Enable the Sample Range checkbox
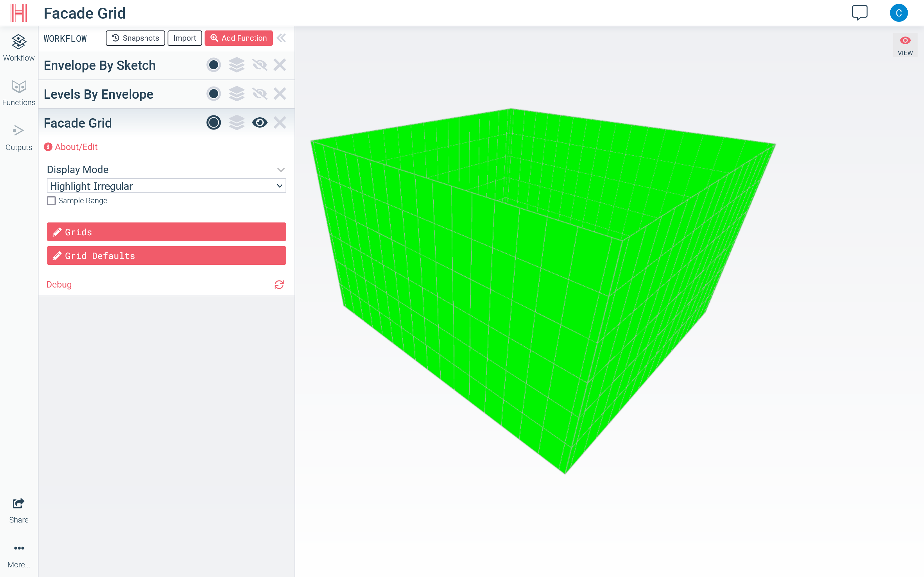Image resolution: width=924 pixels, height=577 pixels. click(52, 201)
